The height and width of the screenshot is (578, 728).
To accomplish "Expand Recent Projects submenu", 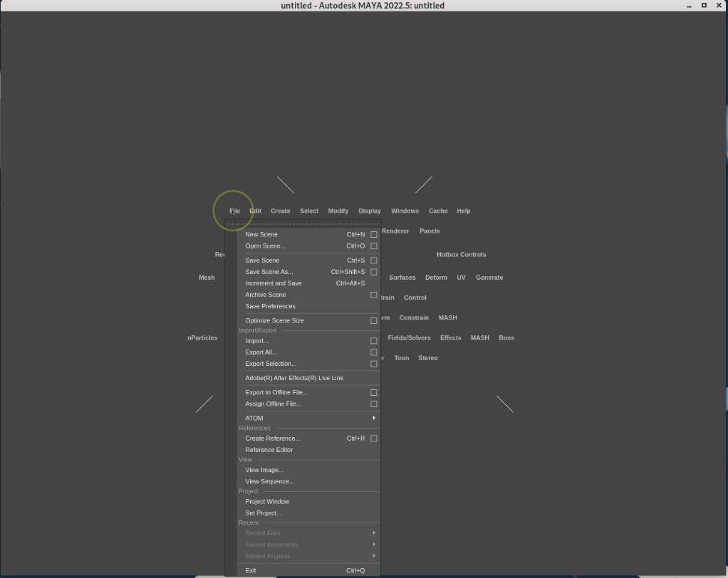I will pyautogui.click(x=308, y=556).
